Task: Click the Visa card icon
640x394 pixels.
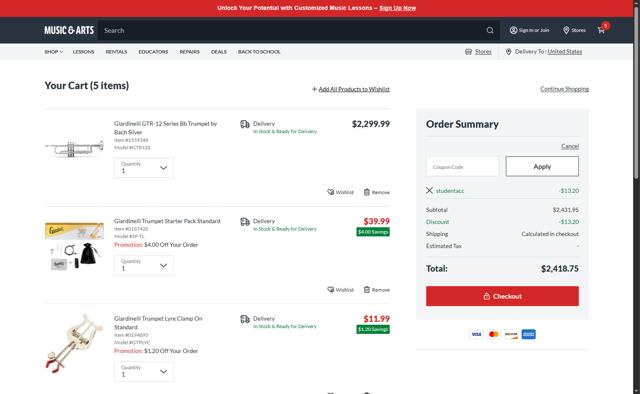Action: (x=476, y=334)
